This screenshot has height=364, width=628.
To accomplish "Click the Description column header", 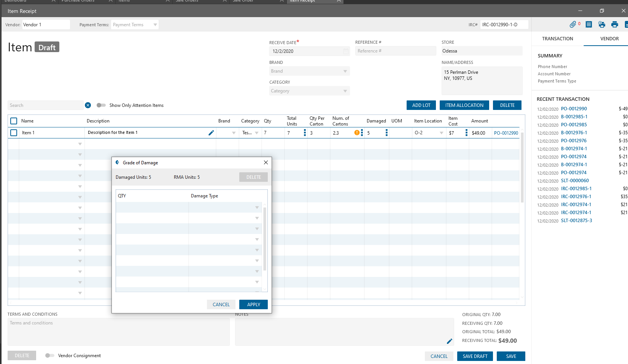I will click(98, 121).
